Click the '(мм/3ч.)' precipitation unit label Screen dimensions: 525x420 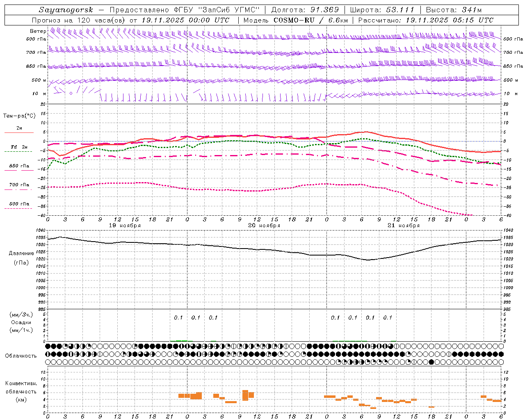click(21, 315)
